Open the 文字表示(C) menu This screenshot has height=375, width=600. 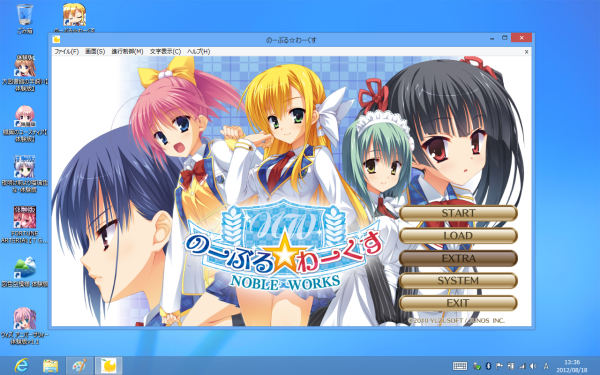(165, 51)
